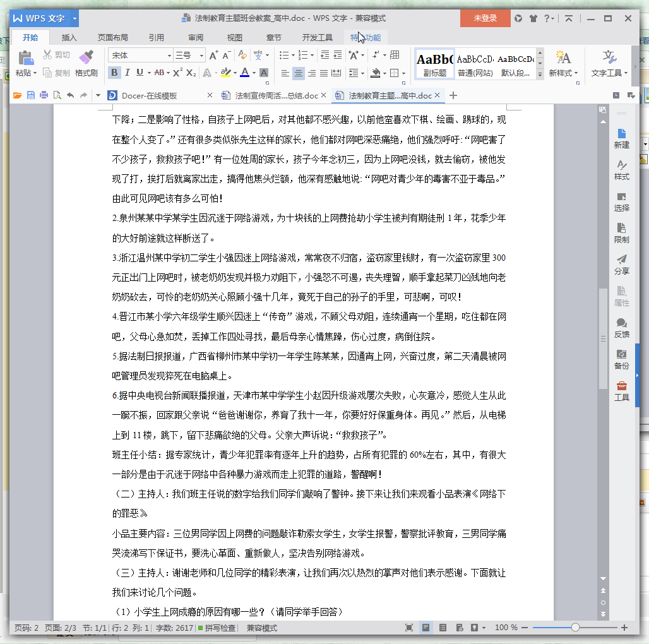Viewport: 649px width, 644px height.
Task: Click distributed alignment icon
Action: pos(336,73)
